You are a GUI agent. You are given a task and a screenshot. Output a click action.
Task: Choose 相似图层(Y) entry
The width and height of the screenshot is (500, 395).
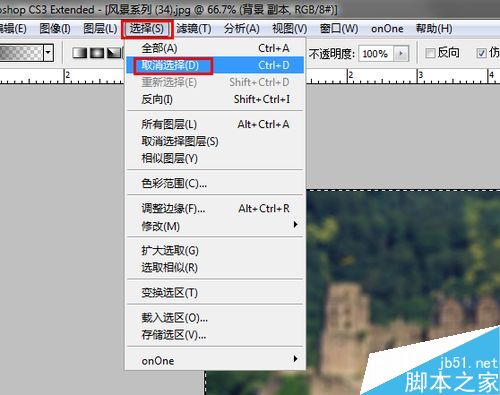click(x=215, y=159)
